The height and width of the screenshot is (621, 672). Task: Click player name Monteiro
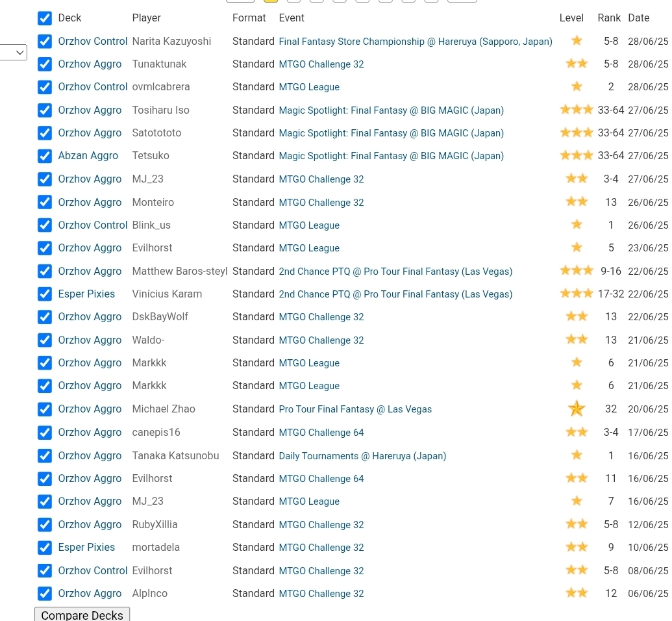pyautogui.click(x=153, y=202)
